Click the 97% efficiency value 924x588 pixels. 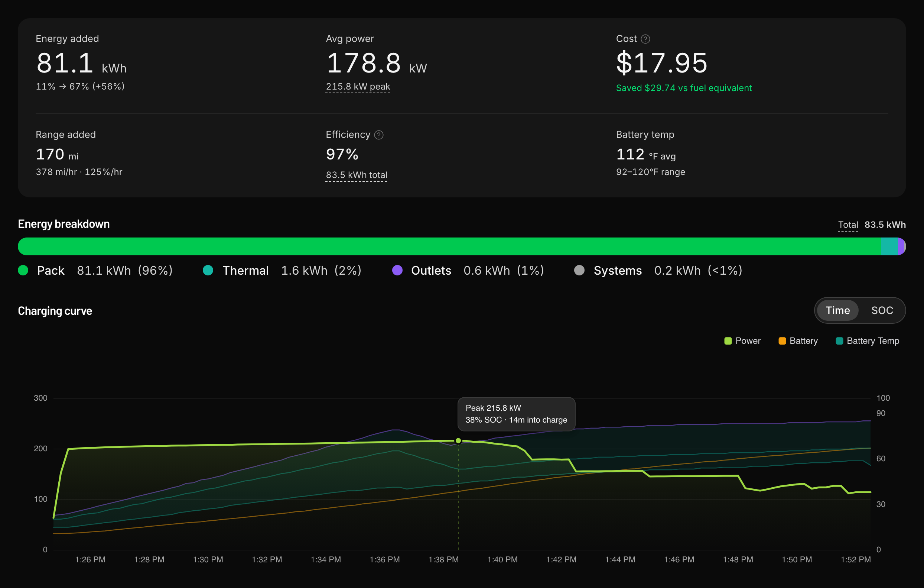click(x=342, y=154)
